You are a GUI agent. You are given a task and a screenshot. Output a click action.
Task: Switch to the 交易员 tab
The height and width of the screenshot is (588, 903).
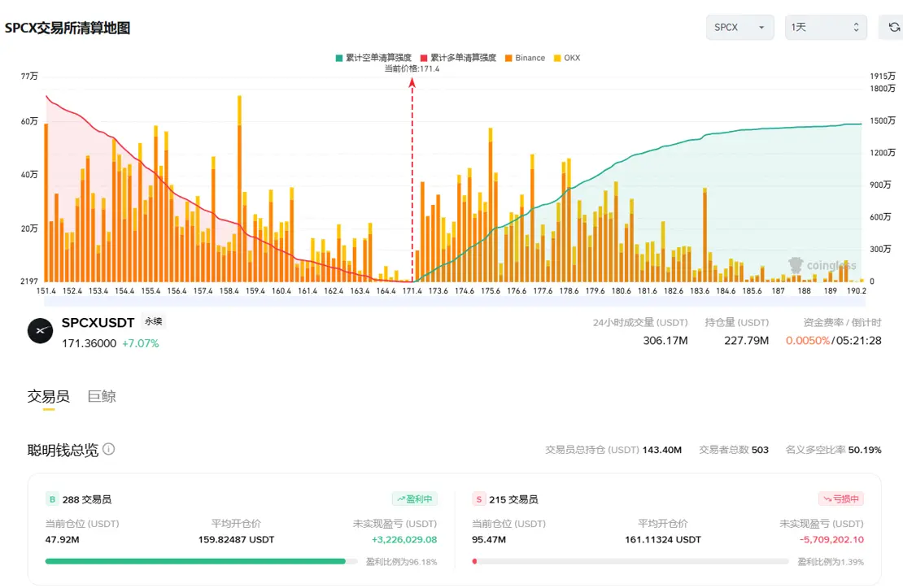click(x=48, y=396)
